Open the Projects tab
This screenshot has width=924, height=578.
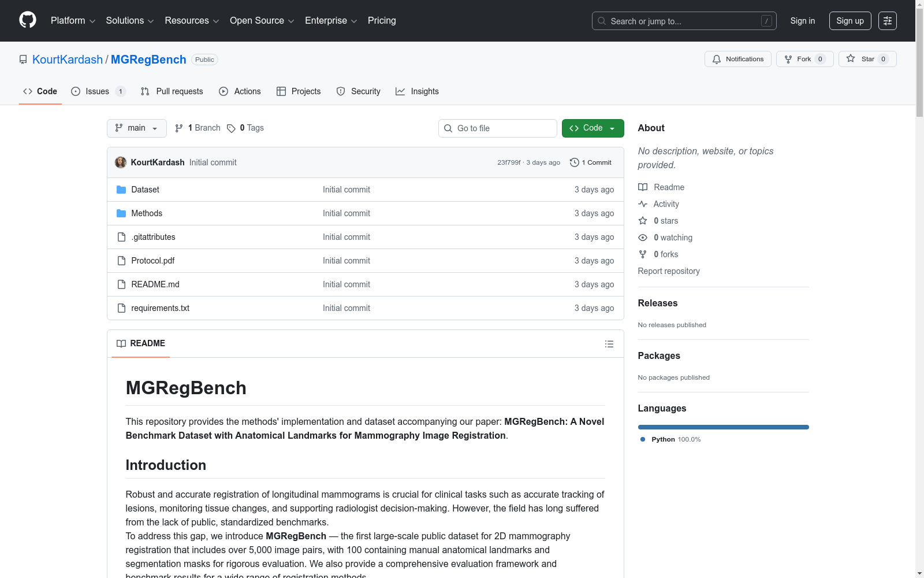click(x=299, y=91)
